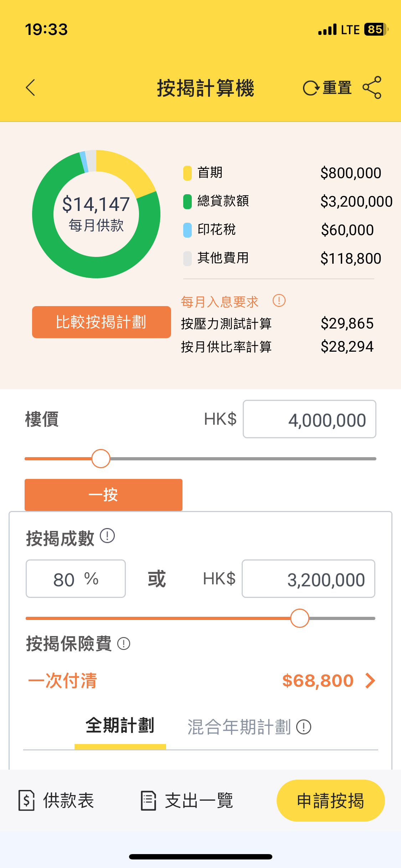Click 比較按揭計劃 button

(102, 322)
